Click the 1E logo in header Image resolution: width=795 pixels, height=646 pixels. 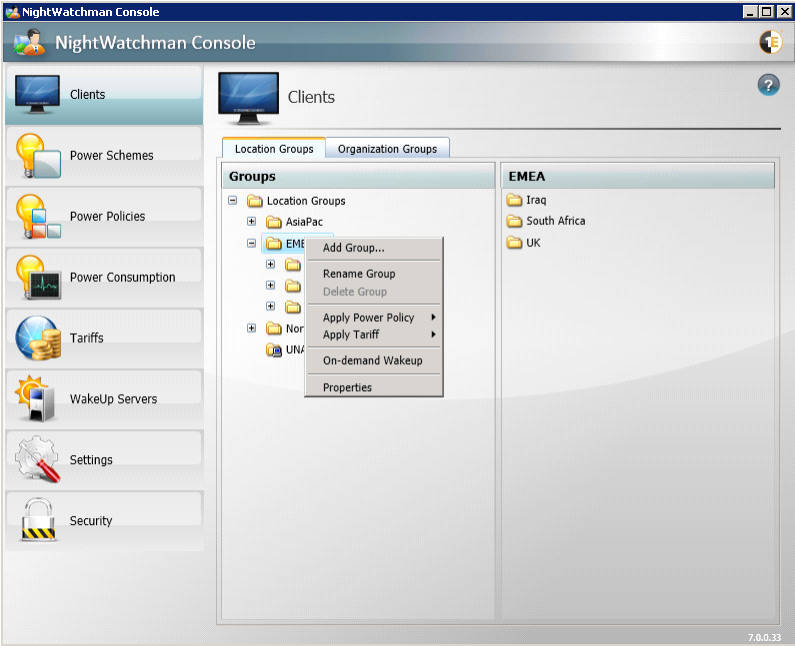(770, 42)
